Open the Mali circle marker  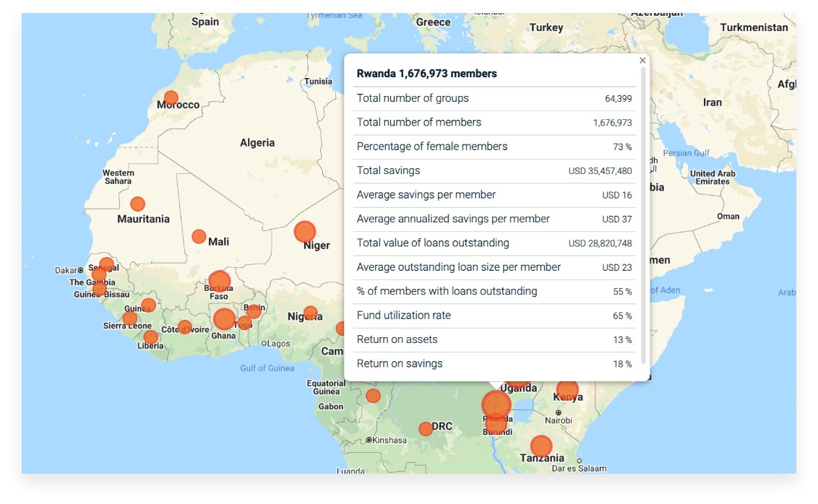[199, 236]
